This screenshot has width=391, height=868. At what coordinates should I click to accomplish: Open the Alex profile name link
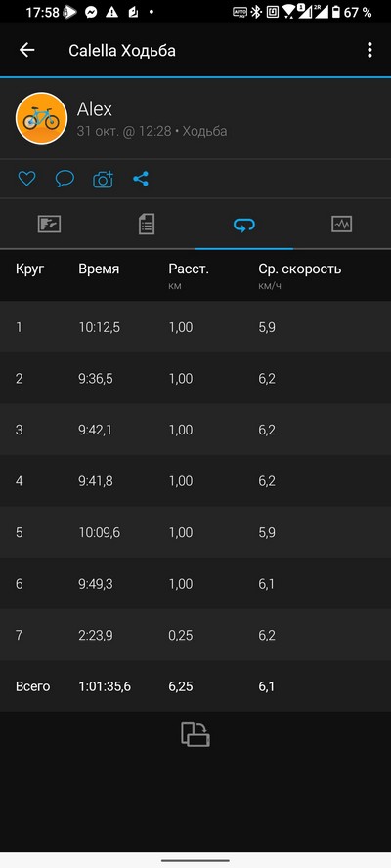[x=95, y=109]
